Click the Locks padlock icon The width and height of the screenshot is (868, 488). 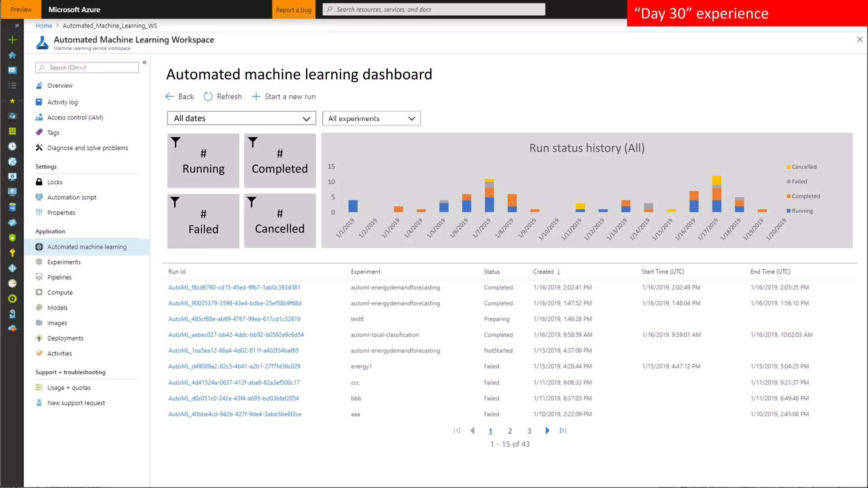pyautogui.click(x=39, y=182)
